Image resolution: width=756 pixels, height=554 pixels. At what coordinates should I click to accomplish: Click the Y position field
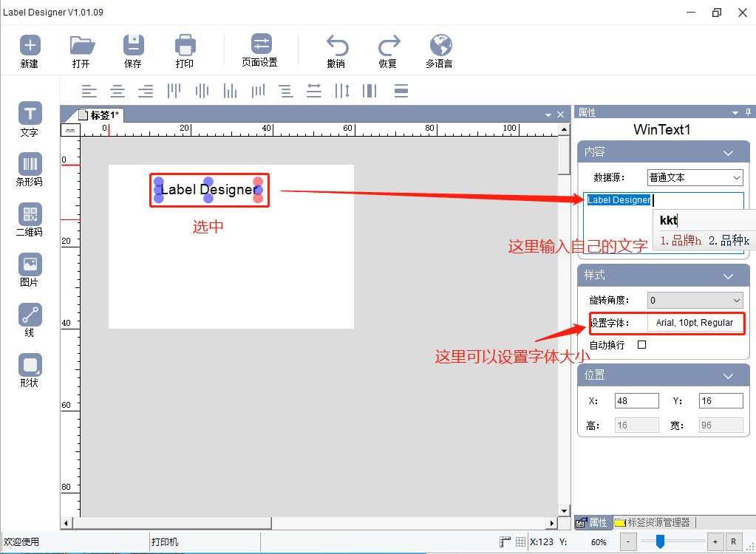tap(721, 401)
